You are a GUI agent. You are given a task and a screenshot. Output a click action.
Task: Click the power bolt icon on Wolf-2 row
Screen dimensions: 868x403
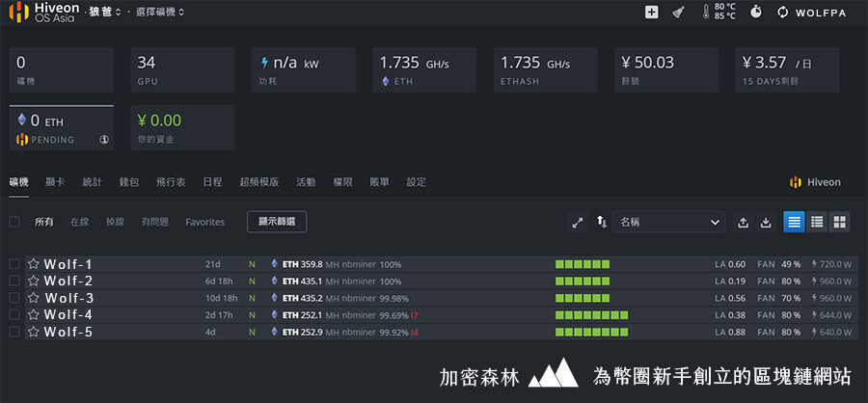pyautogui.click(x=815, y=281)
